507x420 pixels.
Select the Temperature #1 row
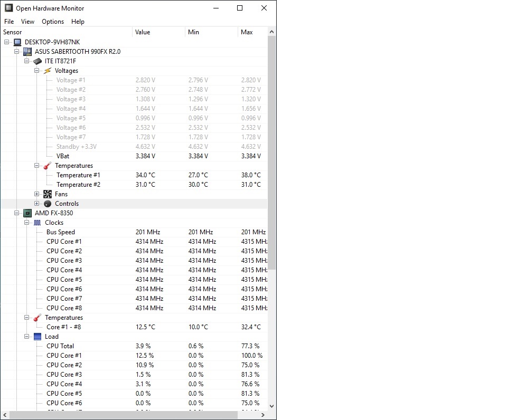click(x=134, y=175)
